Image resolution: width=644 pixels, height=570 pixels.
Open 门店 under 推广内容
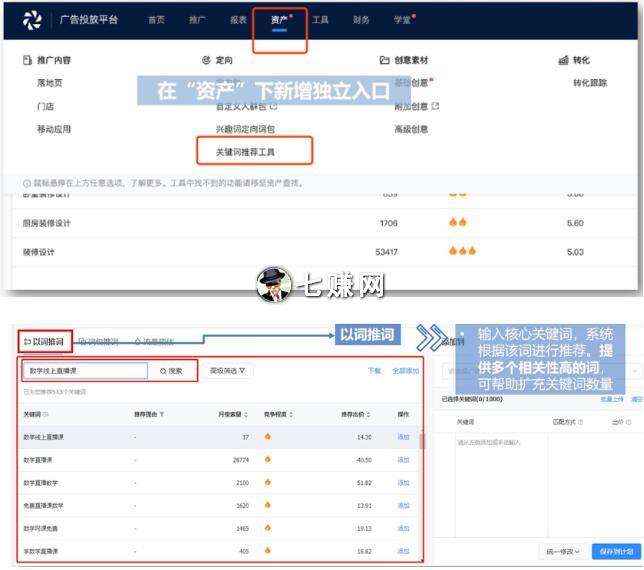click(46, 106)
